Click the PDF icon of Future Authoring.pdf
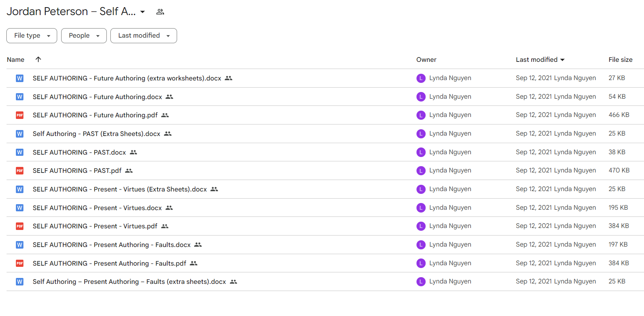The width and height of the screenshot is (644, 316). (x=19, y=115)
